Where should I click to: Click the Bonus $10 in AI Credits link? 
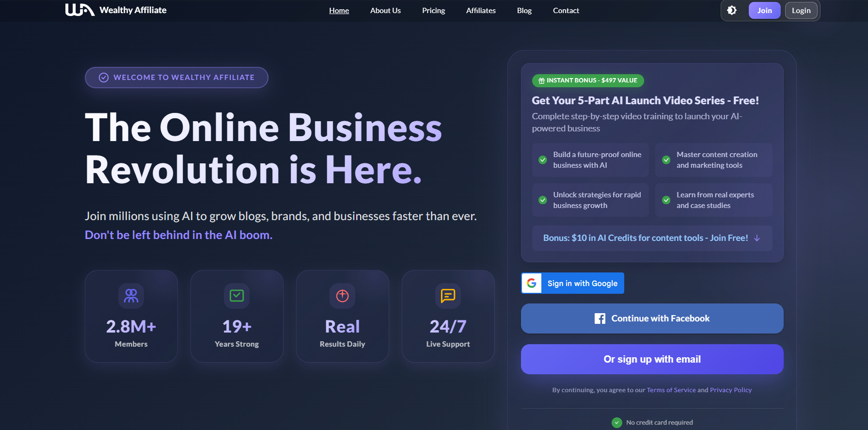pyautogui.click(x=652, y=238)
